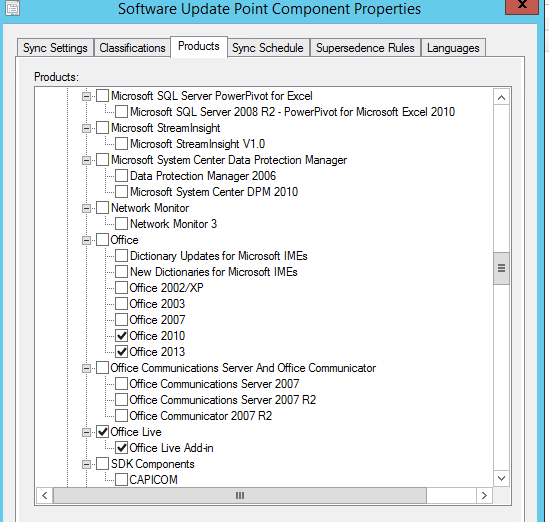
Task: Collapse the Office tree node
Action: [86, 241]
